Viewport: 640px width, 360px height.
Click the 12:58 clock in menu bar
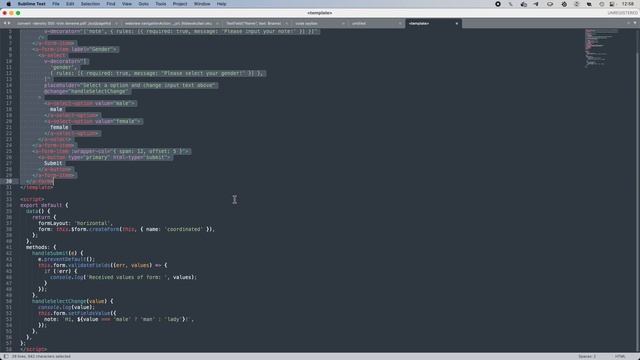pos(628,4)
